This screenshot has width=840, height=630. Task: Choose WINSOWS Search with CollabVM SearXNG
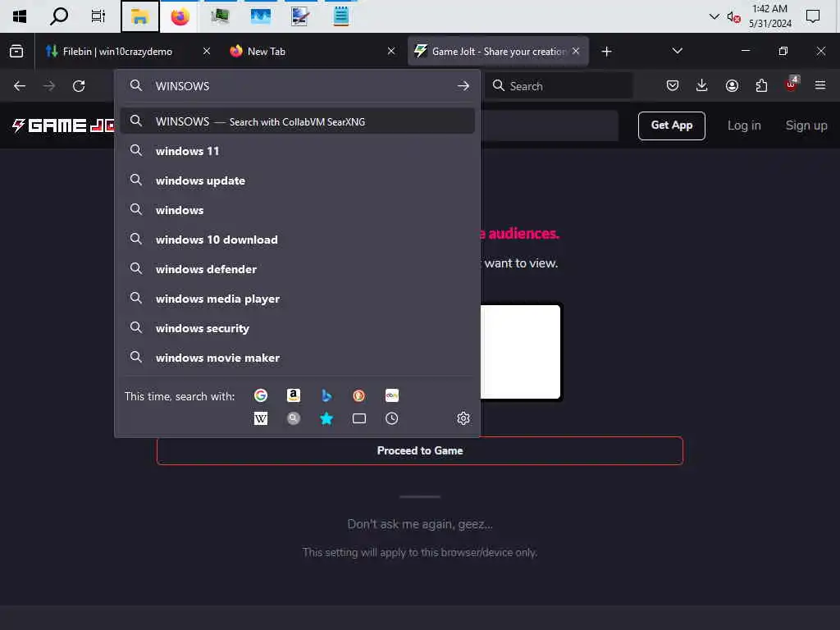click(297, 121)
